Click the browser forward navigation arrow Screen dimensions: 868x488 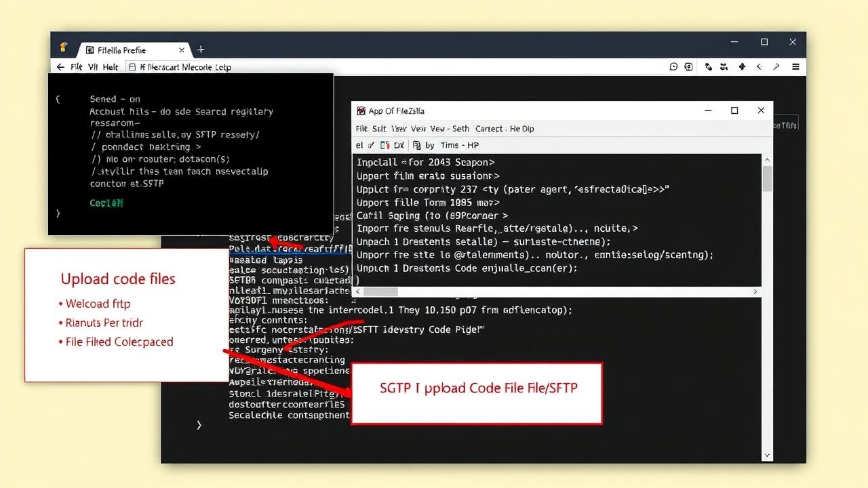776,66
